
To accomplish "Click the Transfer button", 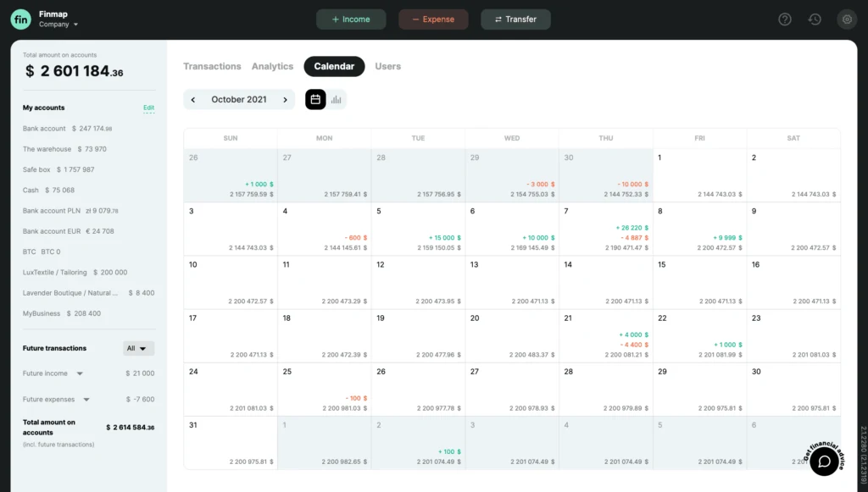I will 515,19.
